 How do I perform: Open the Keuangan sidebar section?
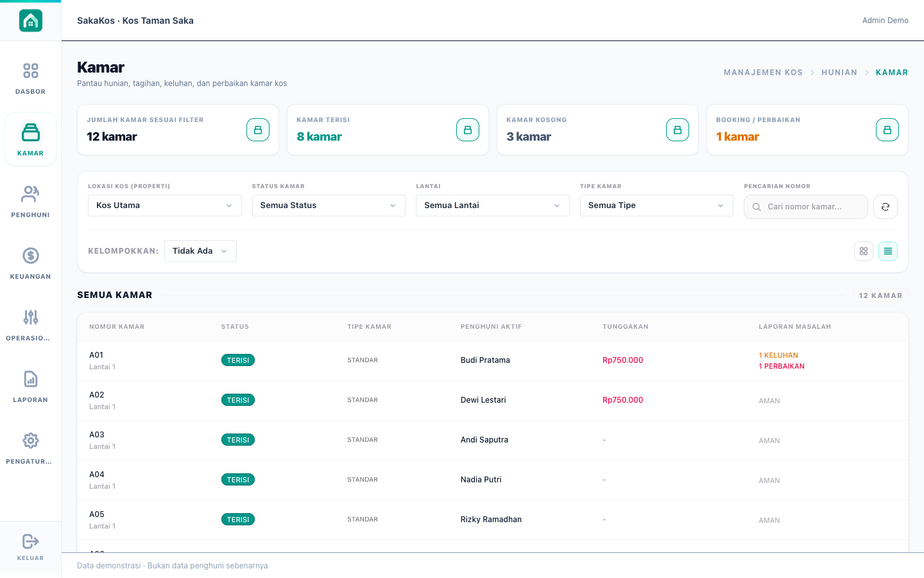point(30,263)
